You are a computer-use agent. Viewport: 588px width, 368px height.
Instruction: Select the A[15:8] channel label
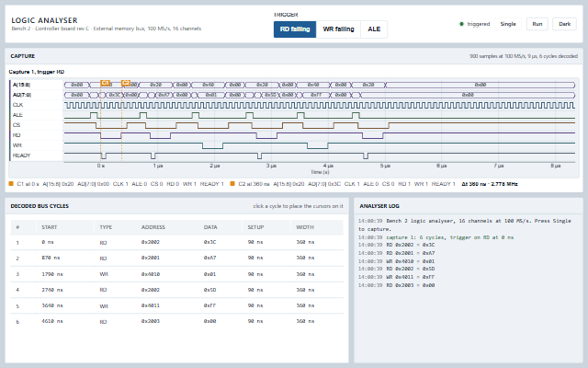(x=21, y=85)
